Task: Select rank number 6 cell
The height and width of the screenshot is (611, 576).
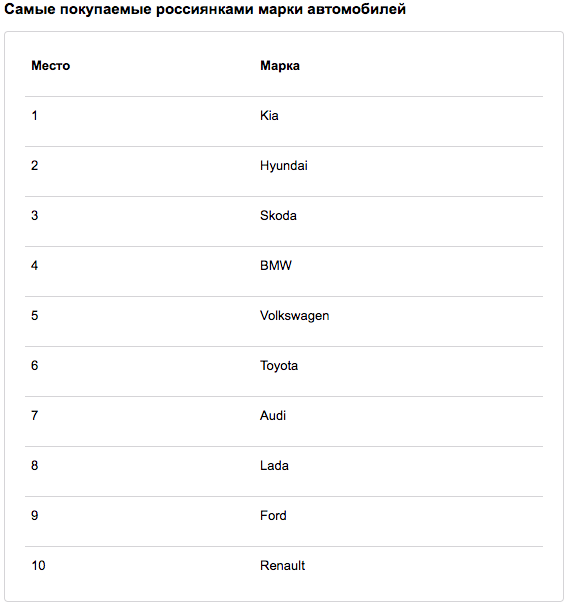Action: pyautogui.click(x=35, y=366)
